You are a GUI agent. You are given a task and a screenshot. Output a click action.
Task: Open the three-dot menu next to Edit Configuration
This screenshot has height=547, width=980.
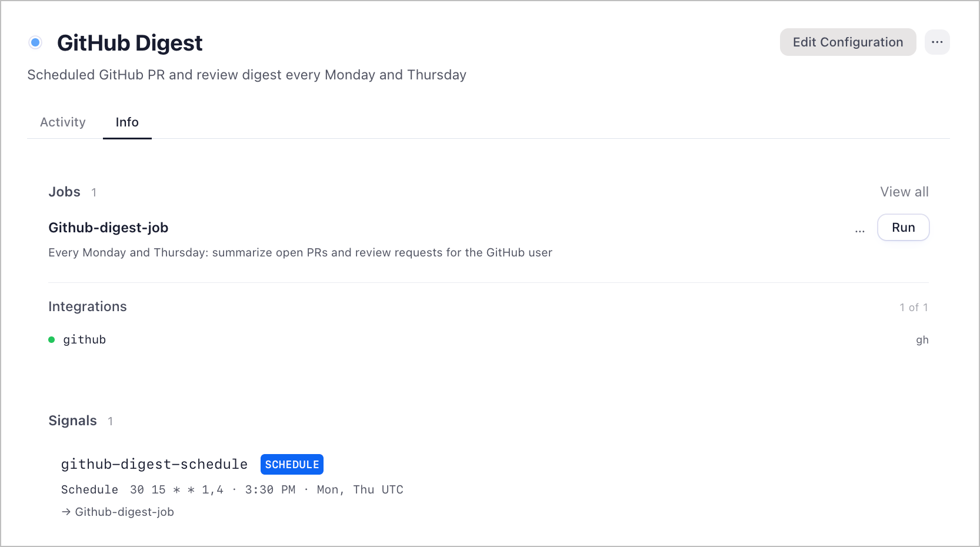click(937, 42)
